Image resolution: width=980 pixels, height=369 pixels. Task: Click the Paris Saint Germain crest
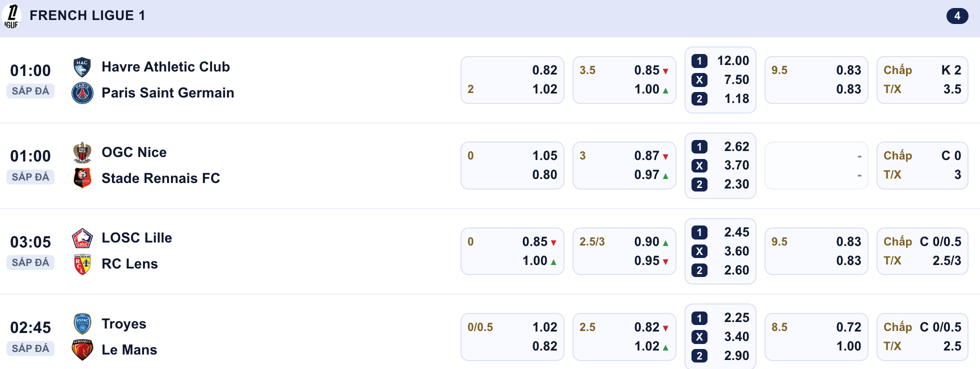82,93
